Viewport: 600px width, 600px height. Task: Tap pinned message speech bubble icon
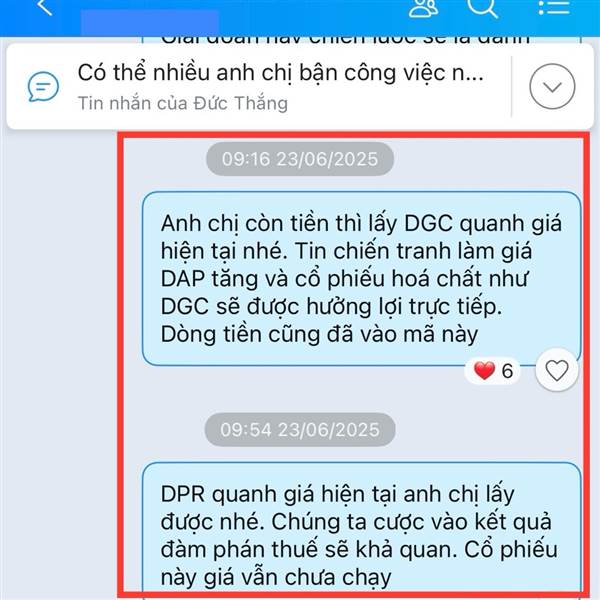point(43,87)
